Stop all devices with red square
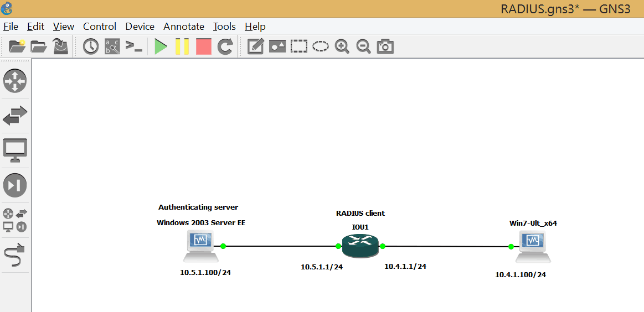644x312 pixels. pos(203,46)
